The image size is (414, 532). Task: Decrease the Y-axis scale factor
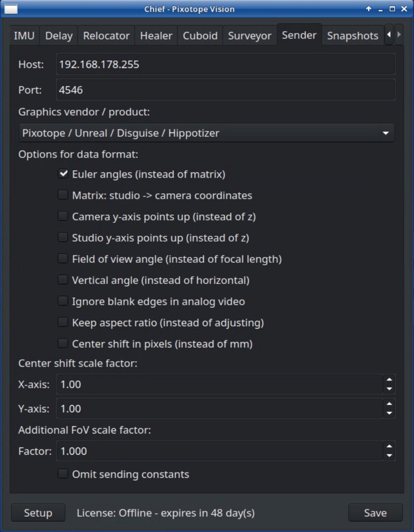(389, 413)
